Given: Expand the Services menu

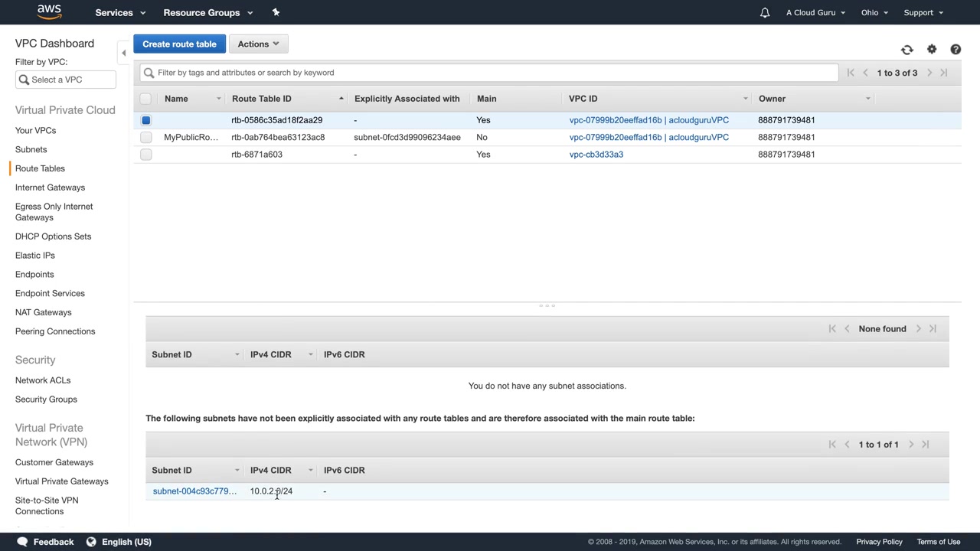Looking at the screenshot, I should (119, 12).
